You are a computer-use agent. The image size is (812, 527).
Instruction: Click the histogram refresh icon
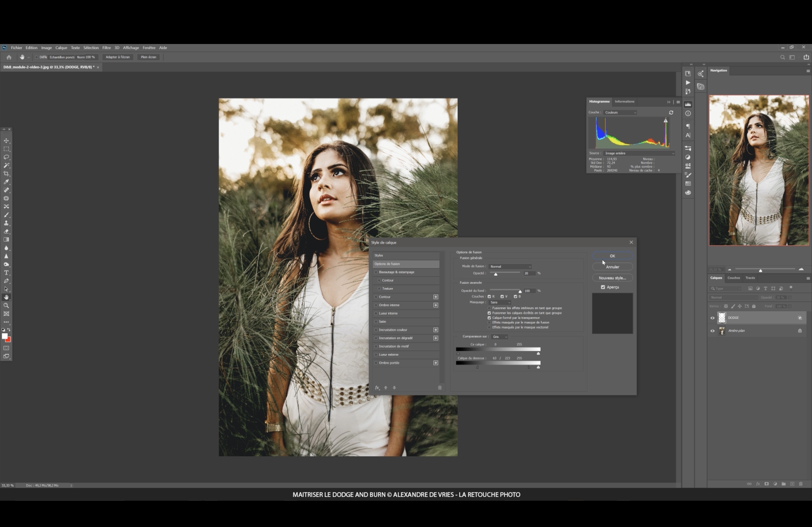(671, 112)
